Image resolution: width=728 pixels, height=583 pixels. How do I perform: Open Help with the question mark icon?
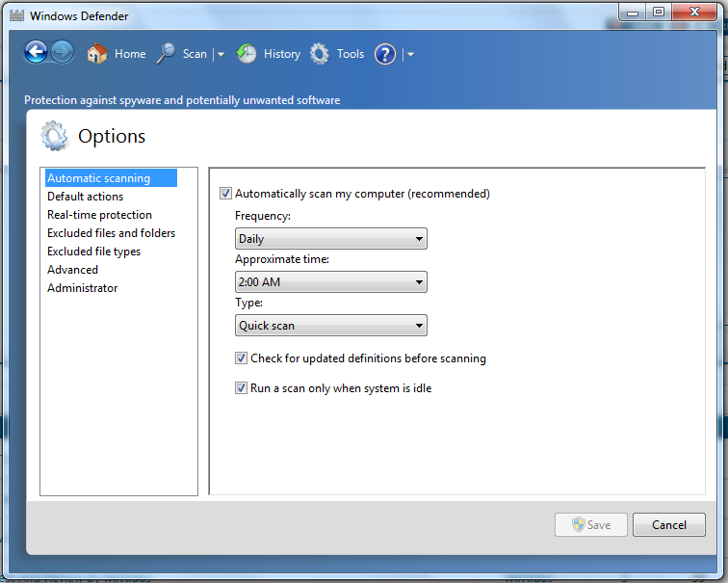coord(385,54)
